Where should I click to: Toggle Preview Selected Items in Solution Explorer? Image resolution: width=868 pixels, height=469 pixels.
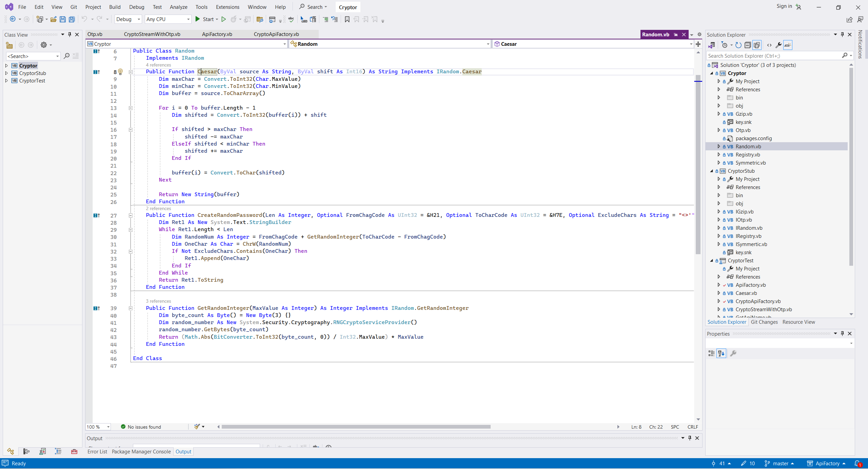click(x=788, y=45)
